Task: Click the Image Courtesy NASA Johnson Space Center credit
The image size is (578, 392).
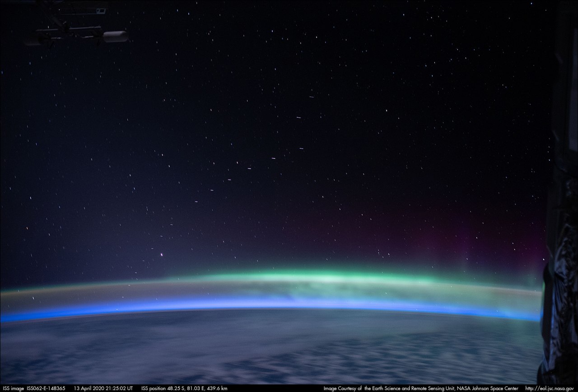Action: 421,388
